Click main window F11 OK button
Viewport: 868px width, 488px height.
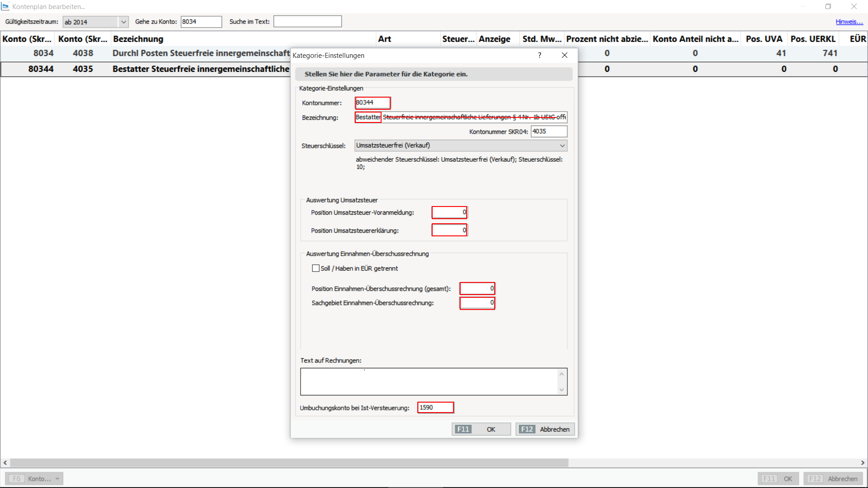tap(778, 479)
